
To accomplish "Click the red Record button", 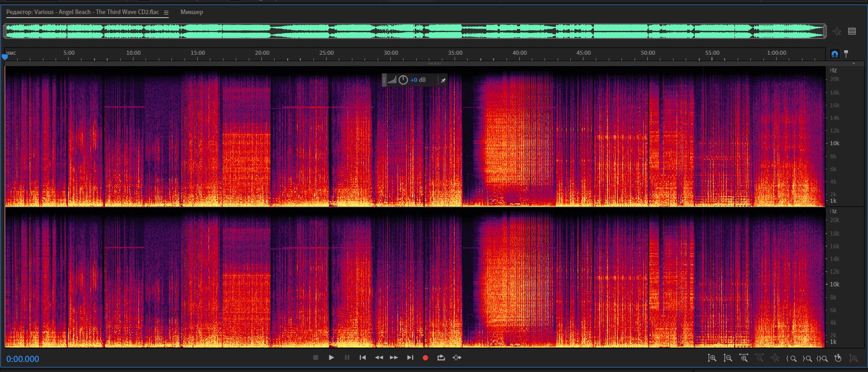I will [425, 358].
